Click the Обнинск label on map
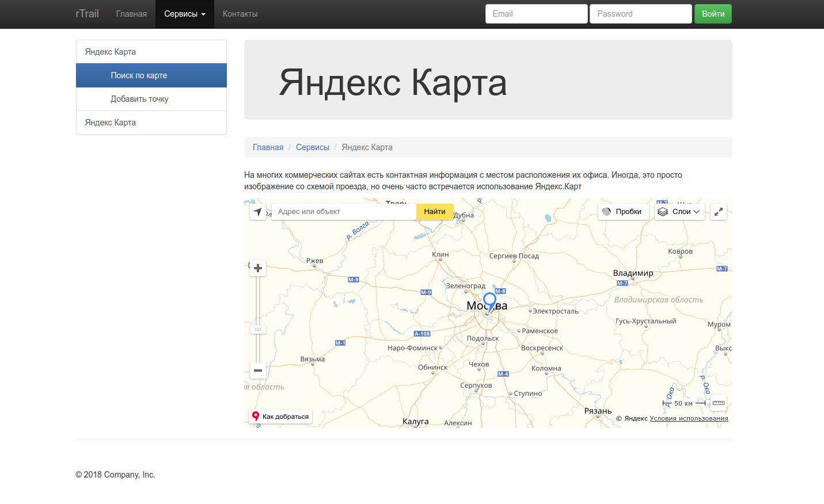The image size is (824, 504). (x=433, y=367)
